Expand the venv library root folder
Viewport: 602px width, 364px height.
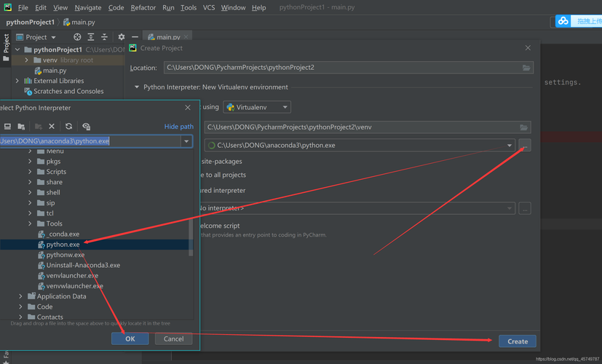(x=26, y=60)
